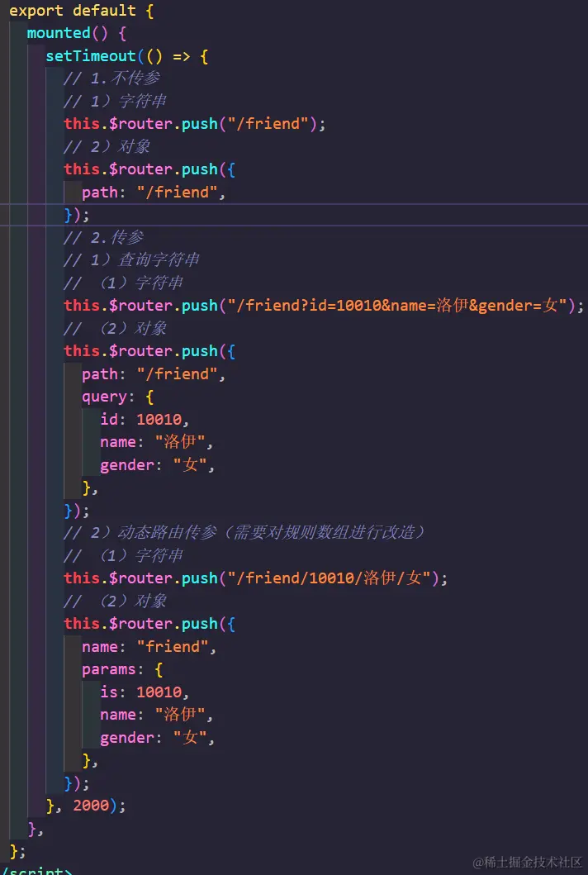This screenshot has height=875, width=588.
Task: Click the "setTimeout(() => {" line
Action: (127, 56)
